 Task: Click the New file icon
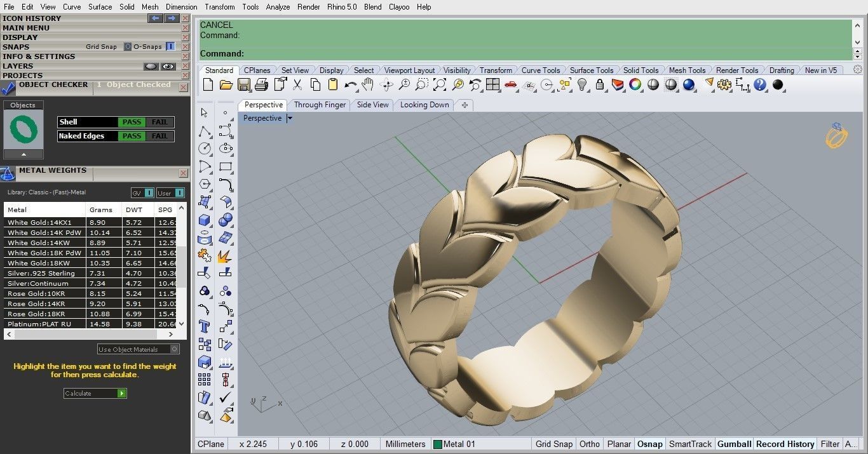click(x=208, y=84)
